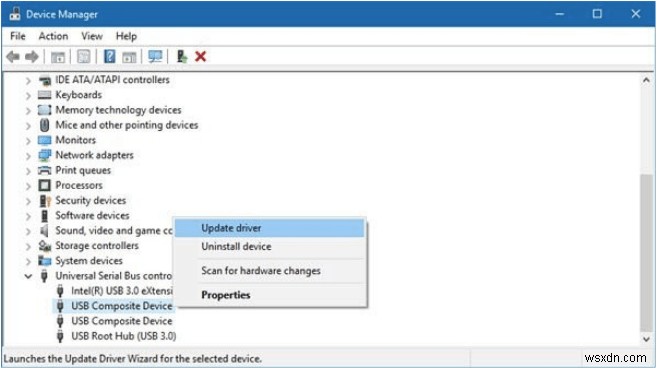Viewport: 658px width, 368px height.
Task: Click the red X uninstall device icon
Action: (201, 56)
